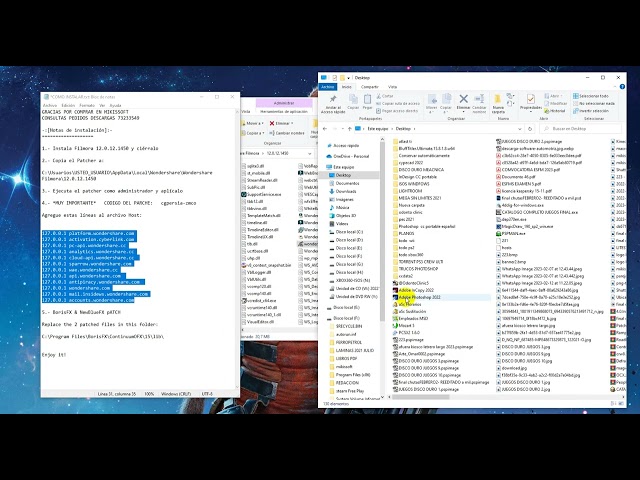640x480 pixels.
Task: Open the Eliminar dropdown arrow in Desktop ribbon
Action: click(x=463, y=111)
